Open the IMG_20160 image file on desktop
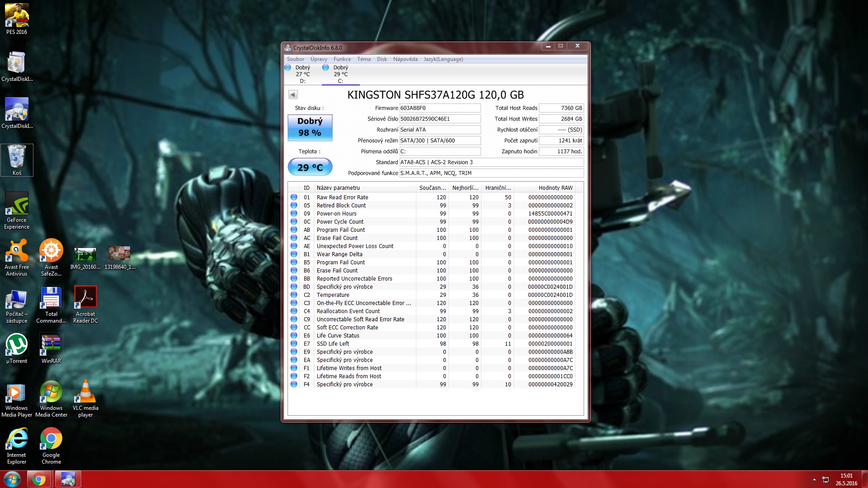868x488 pixels. pos(85,258)
